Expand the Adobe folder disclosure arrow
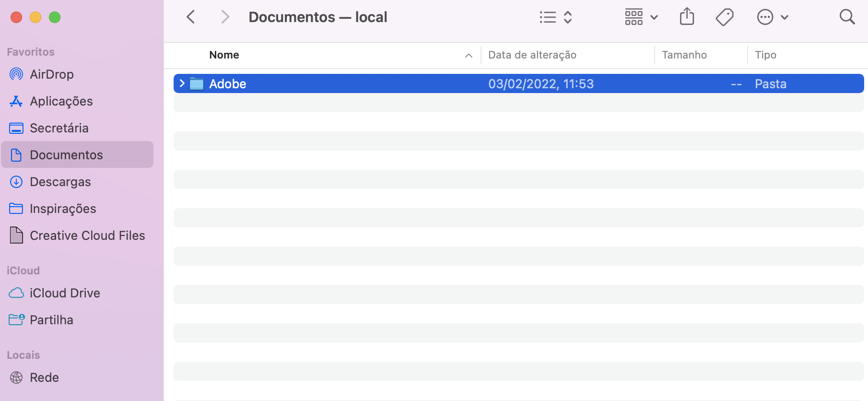 pyautogui.click(x=182, y=83)
